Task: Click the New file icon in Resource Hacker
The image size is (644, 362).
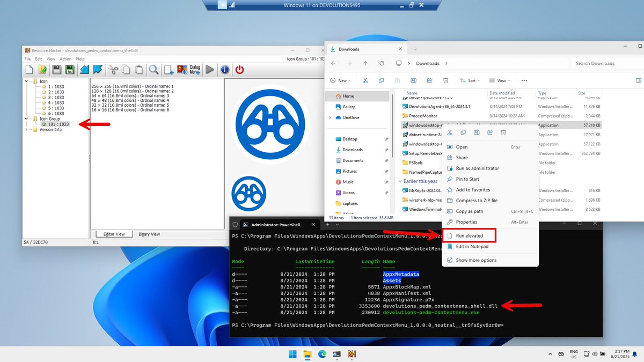Action: (x=29, y=70)
